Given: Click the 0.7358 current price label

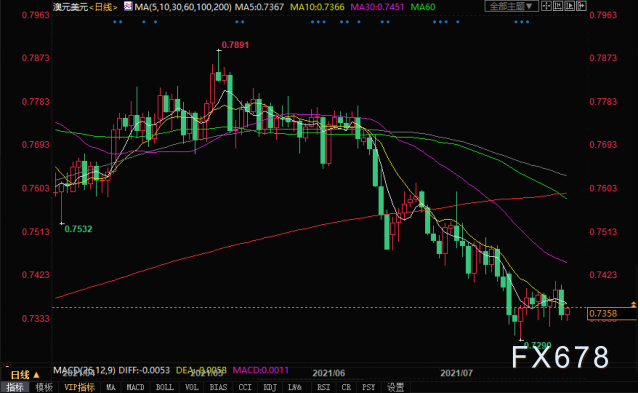Looking at the screenshot, I should [603, 313].
